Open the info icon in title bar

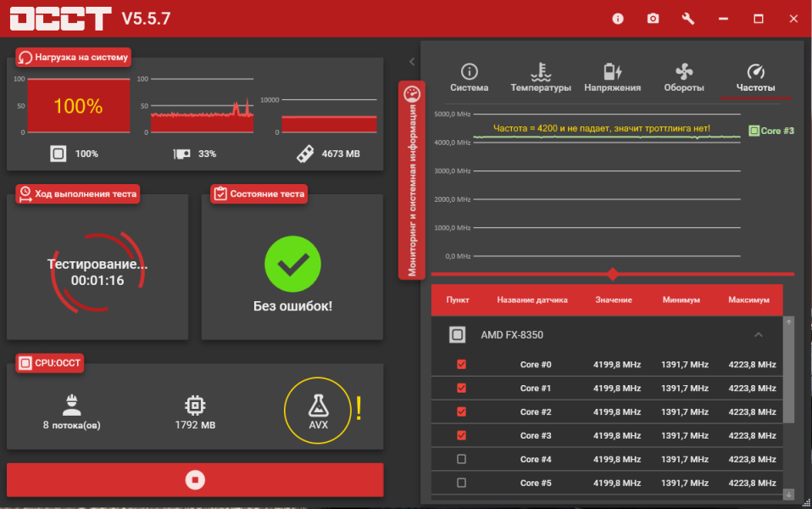coord(618,19)
